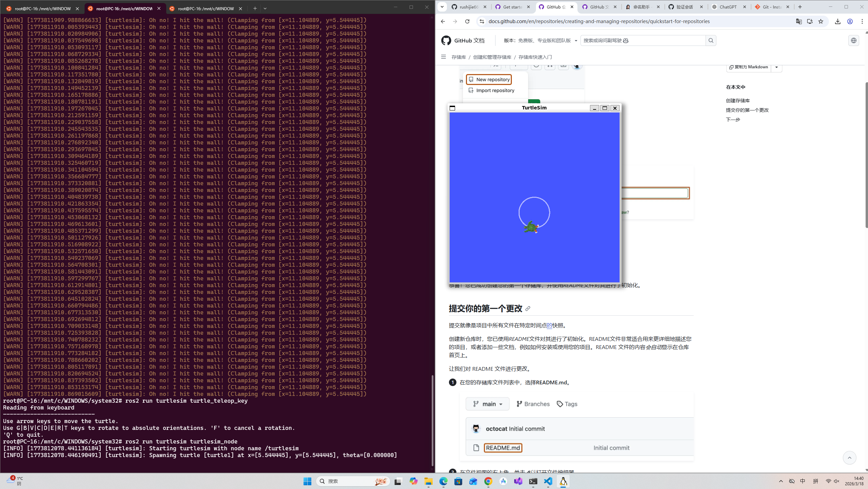Open Microsoft Edge from taskbar

[x=443, y=481]
